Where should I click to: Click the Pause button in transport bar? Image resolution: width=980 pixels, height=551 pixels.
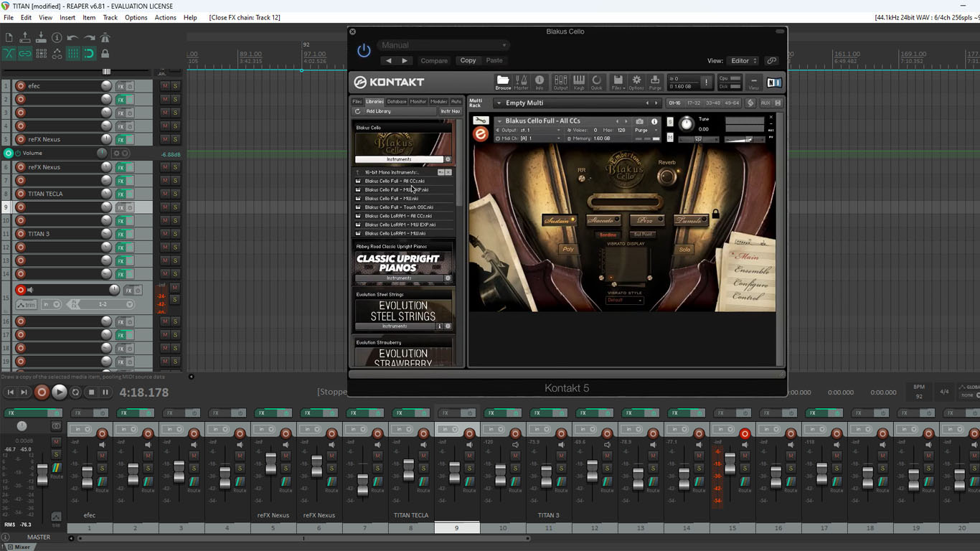pyautogui.click(x=105, y=392)
